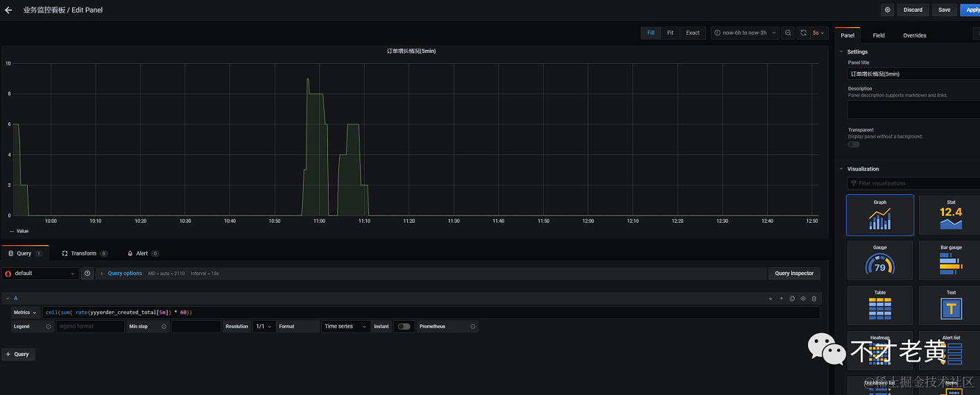Image resolution: width=980 pixels, height=395 pixels.
Task: Switch to the Transform tab
Action: pos(84,253)
